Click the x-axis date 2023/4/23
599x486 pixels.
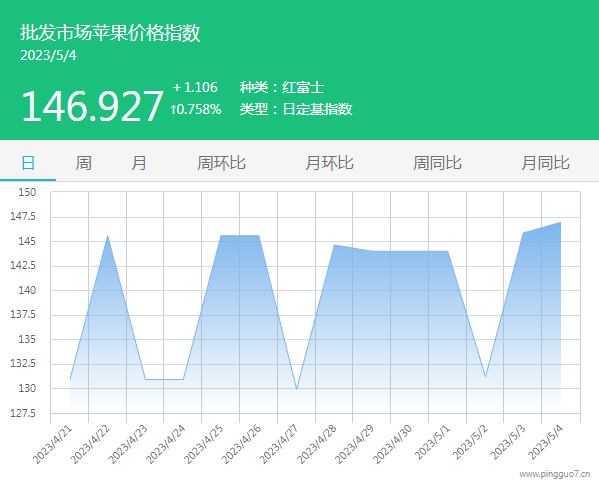pos(128,444)
